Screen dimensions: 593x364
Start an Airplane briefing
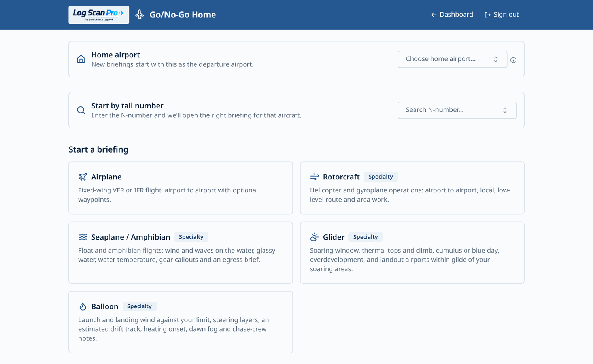[x=181, y=188]
